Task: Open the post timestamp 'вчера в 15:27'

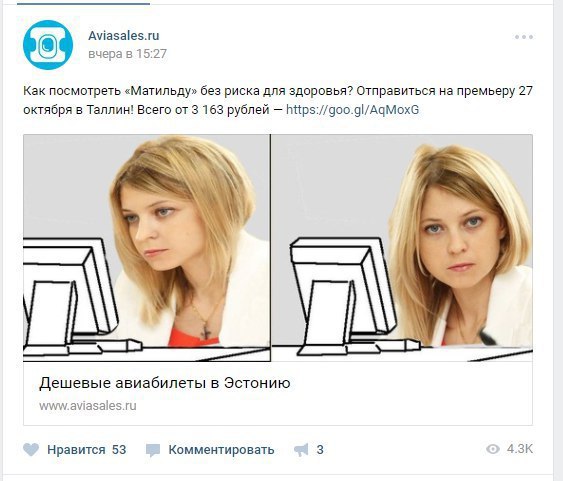Action: (x=127, y=54)
